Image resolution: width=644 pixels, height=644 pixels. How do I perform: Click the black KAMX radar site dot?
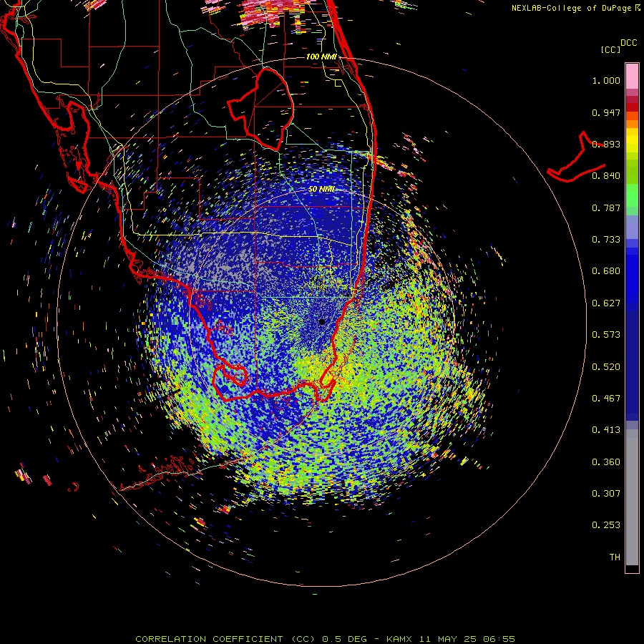coord(322,321)
